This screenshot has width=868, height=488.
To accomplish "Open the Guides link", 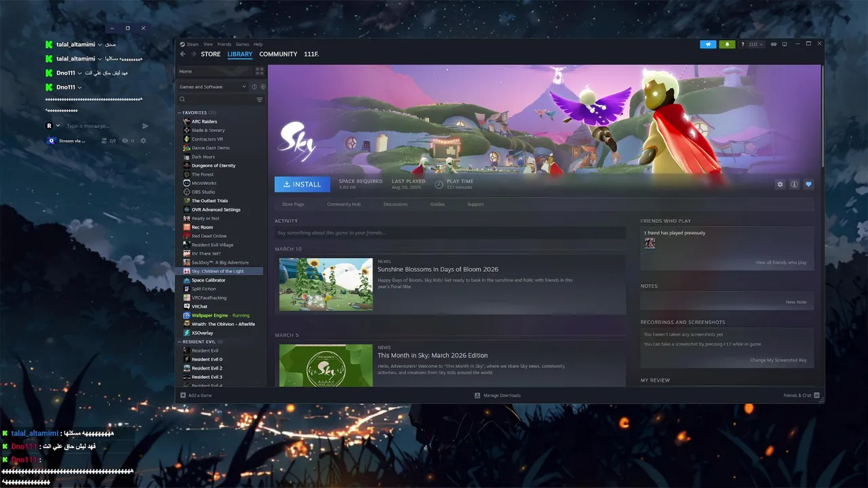I will [437, 204].
